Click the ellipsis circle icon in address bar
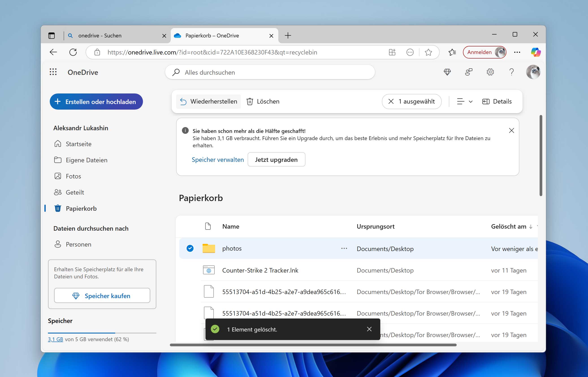Viewport: 588px width, 377px height. click(410, 52)
